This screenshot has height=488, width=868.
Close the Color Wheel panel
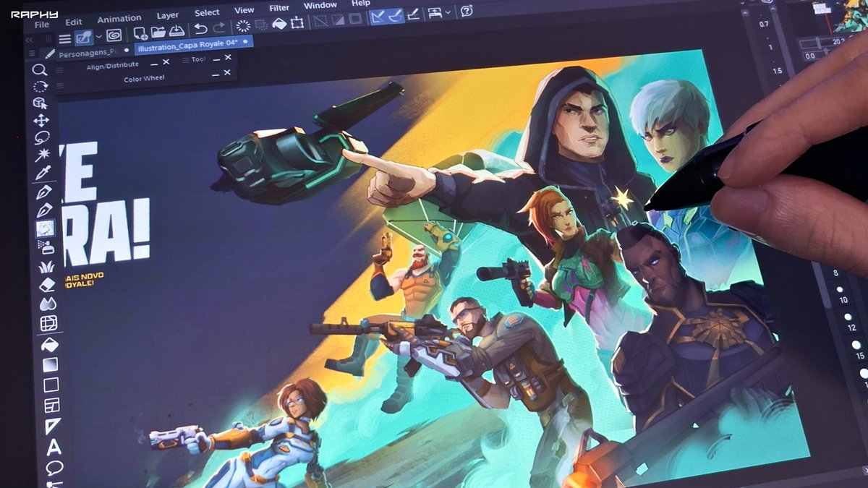pyautogui.click(x=228, y=73)
